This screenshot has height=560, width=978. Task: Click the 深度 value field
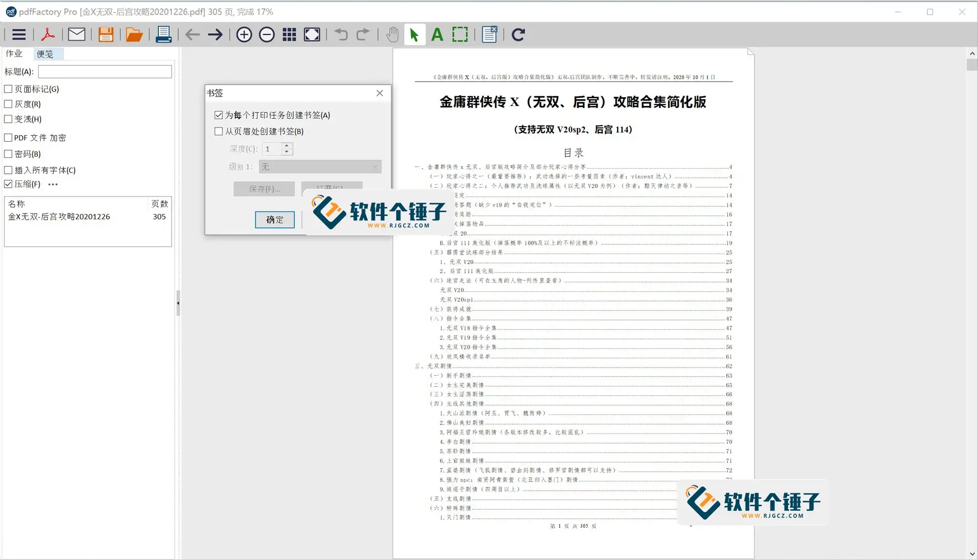pyautogui.click(x=272, y=149)
